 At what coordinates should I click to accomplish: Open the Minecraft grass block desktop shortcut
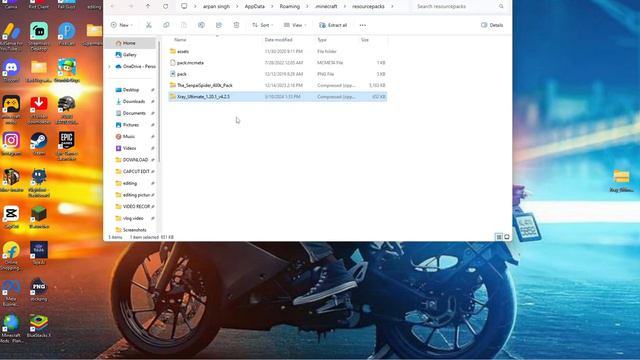pyautogui.click(x=39, y=217)
